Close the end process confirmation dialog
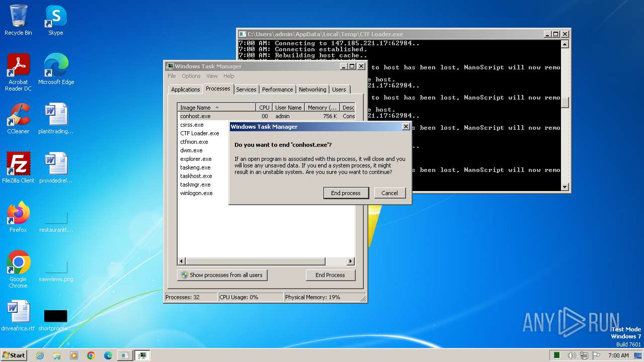Image resolution: width=644 pixels, height=362 pixels. (x=406, y=127)
